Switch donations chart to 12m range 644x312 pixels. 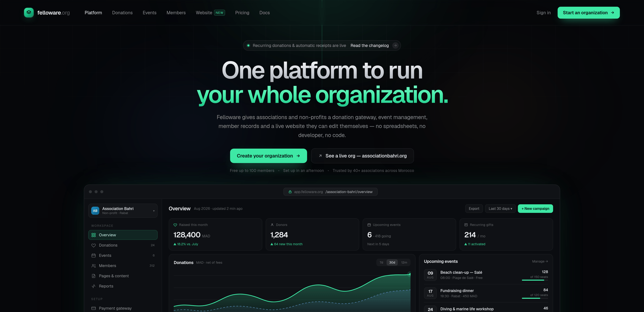point(404,263)
